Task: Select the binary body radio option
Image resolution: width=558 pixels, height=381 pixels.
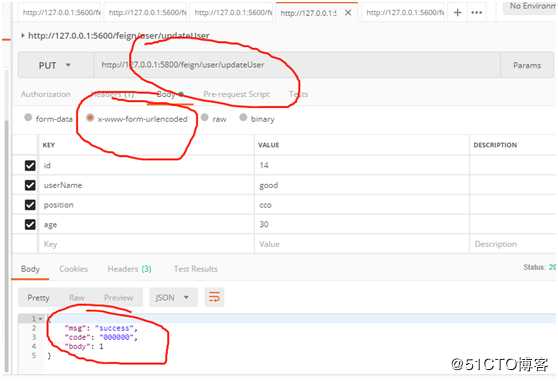Action: (x=243, y=117)
